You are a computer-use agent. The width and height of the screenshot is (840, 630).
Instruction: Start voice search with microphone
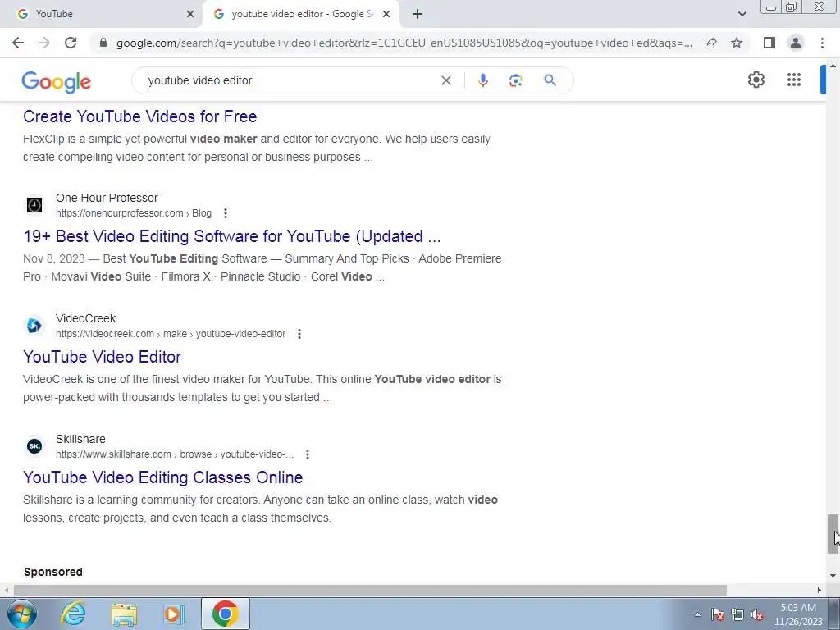tap(482, 80)
